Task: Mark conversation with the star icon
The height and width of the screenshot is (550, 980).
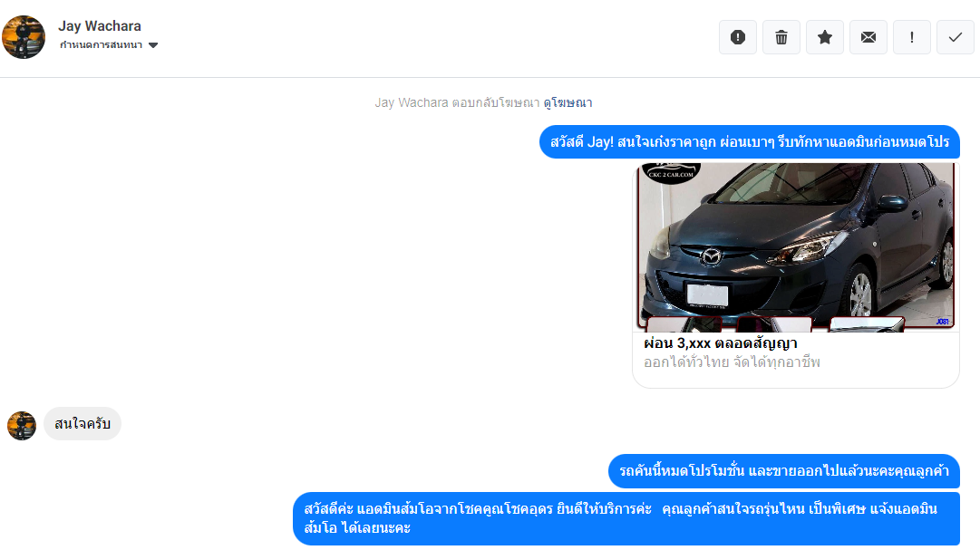Action: point(824,37)
